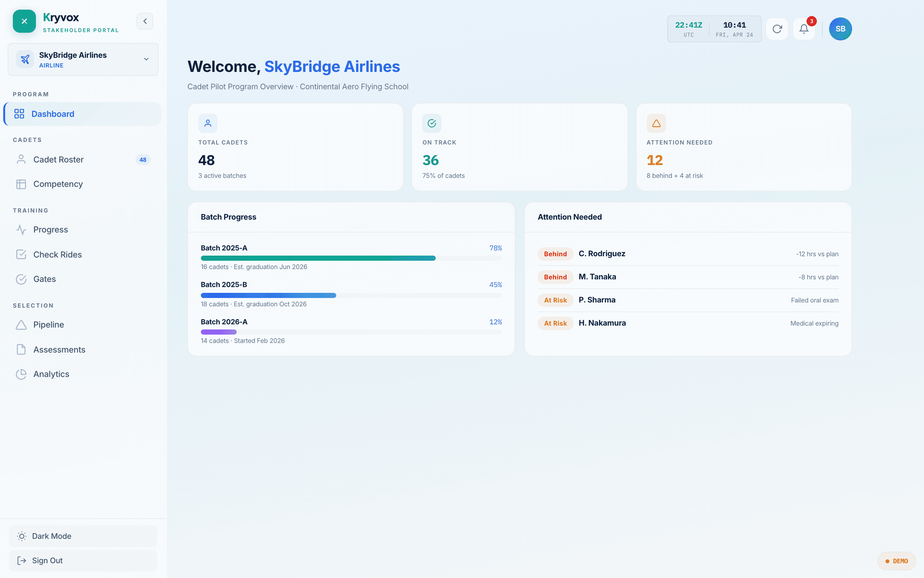Screen dimensions: 924x578
Task: Click the Kryvox logo icon
Action: (x=24, y=22)
